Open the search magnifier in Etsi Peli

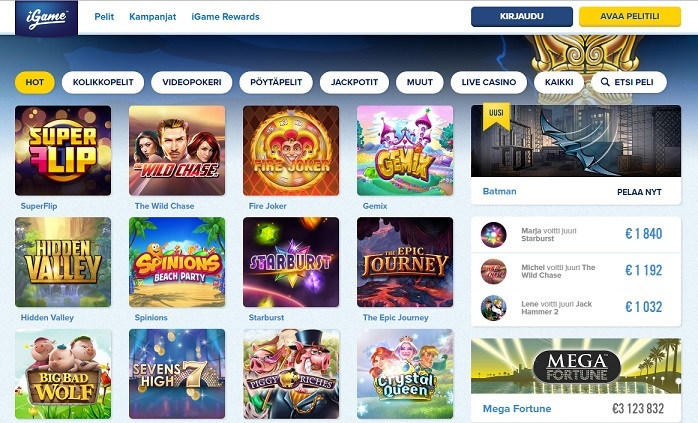[605, 82]
